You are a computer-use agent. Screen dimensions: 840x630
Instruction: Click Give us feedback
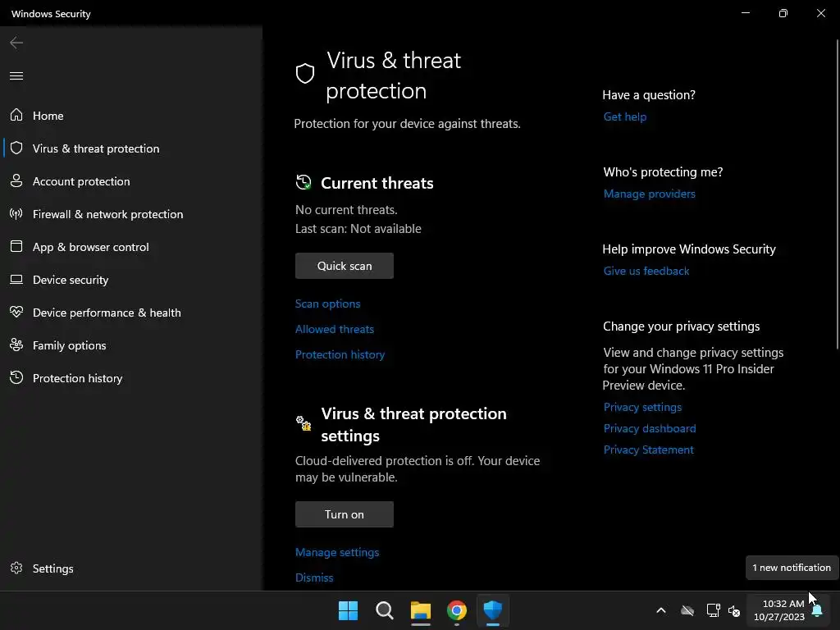[646, 271]
